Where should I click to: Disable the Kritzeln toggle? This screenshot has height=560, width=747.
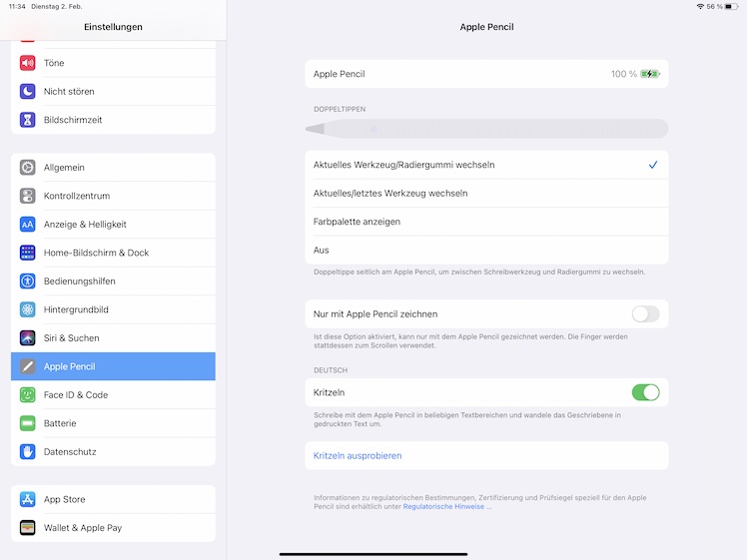pyautogui.click(x=645, y=392)
